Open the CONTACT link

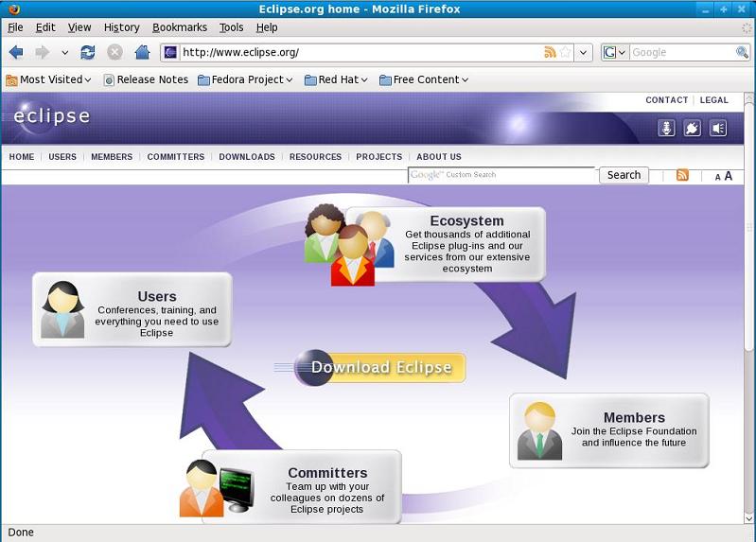pos(666,100)
